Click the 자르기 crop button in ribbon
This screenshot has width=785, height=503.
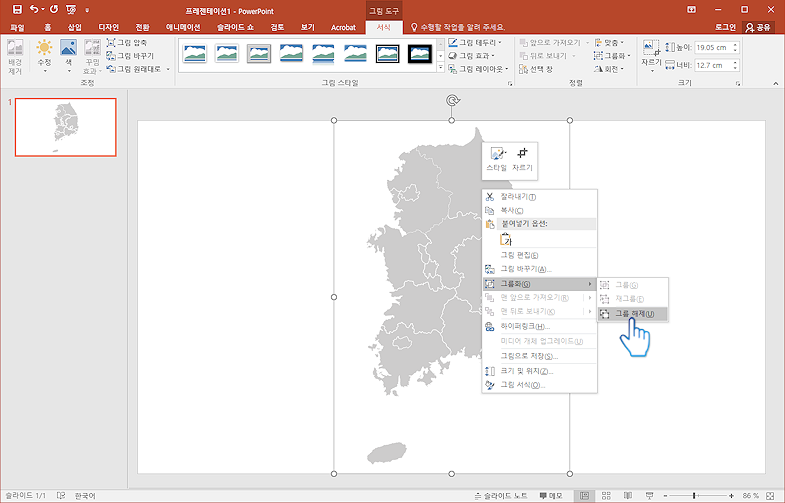tap(651, 56)
